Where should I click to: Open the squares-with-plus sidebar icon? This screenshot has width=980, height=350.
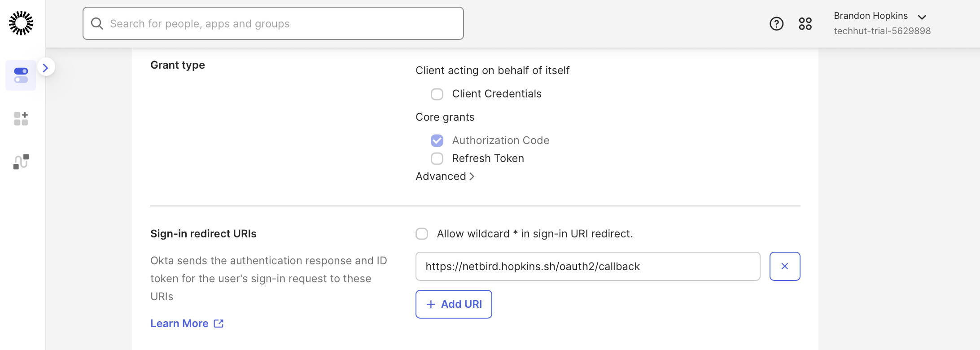pos(21,119)
